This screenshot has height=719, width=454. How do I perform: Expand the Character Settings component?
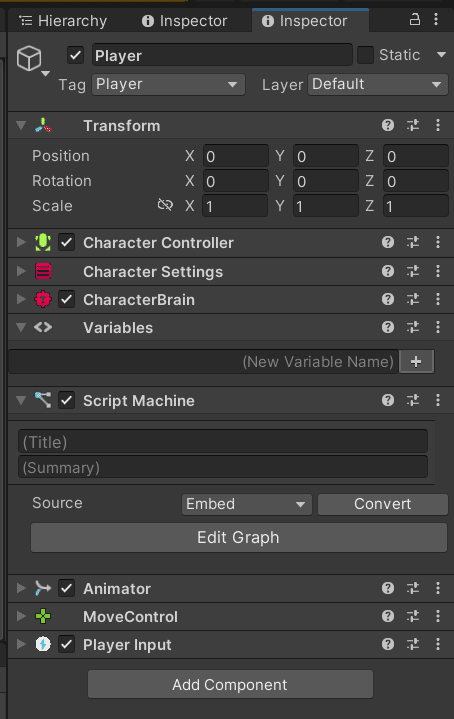pos(21,271)
